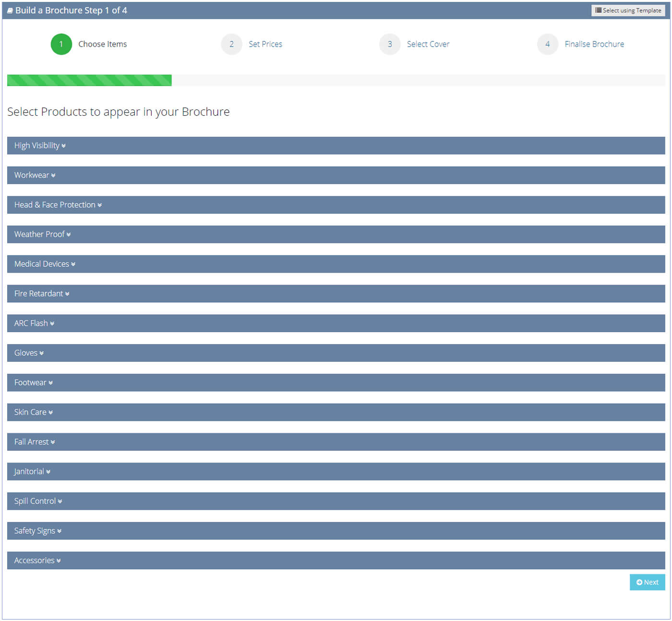This screenshot has height=621, width=672.
Task: Click chevron icon beside Gloves
Action: coord(41,353)
